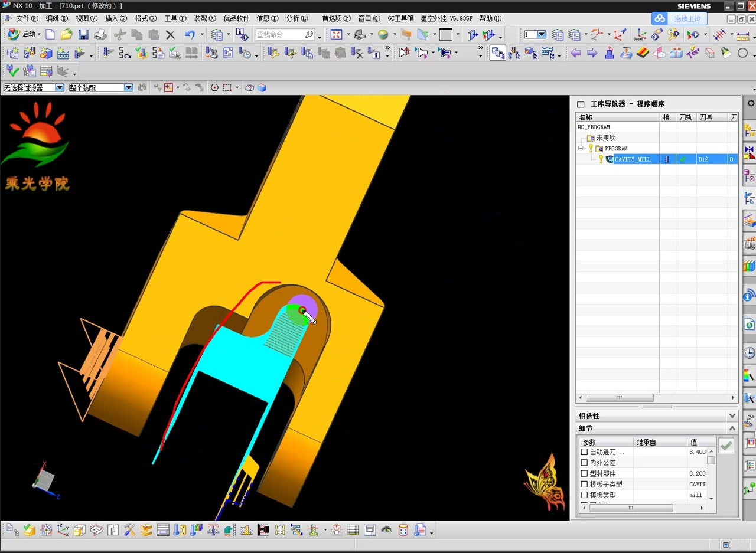756x553 pixels.
Task: Toggle the navigator panel pin box
Action: (581, 104)
